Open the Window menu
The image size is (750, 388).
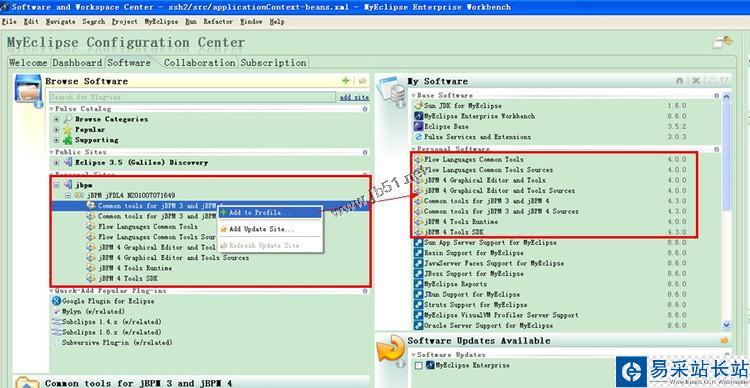click(x=251, y=22)
